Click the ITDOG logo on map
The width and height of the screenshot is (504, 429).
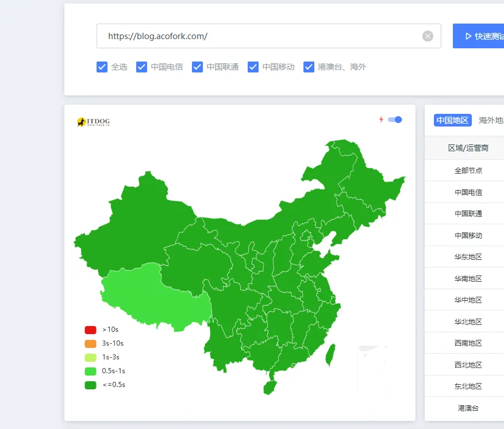(93, 122)
